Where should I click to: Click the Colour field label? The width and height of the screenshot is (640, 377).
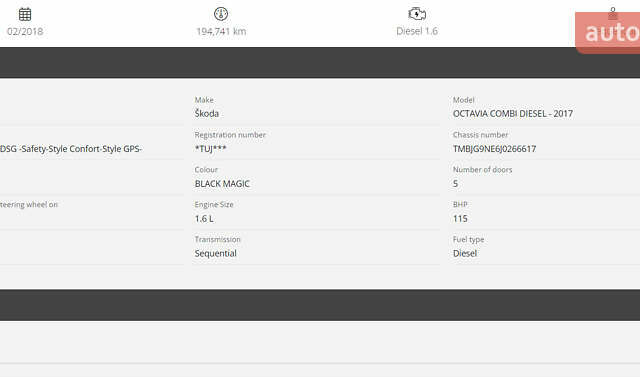206,169
